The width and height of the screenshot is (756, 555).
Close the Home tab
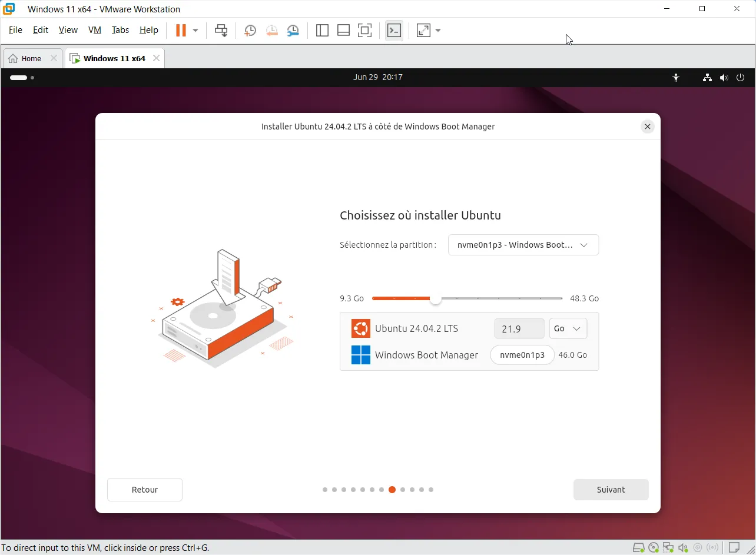click(54, 58)
